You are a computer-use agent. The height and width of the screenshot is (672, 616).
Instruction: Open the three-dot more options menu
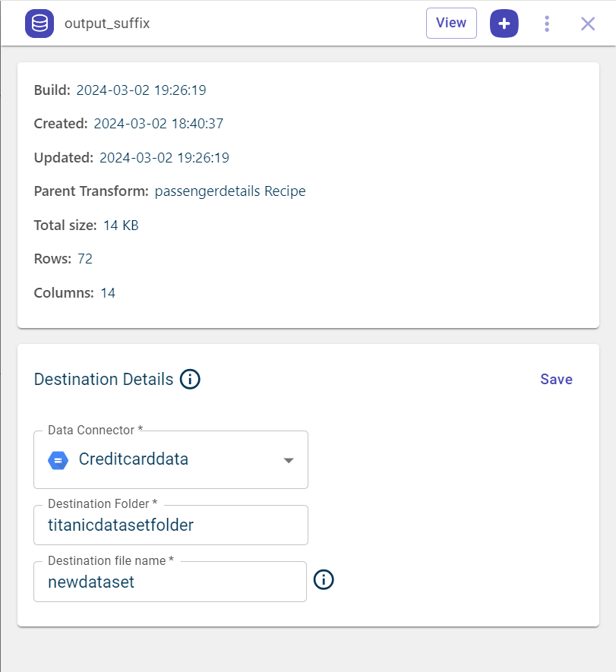[547, 24]
